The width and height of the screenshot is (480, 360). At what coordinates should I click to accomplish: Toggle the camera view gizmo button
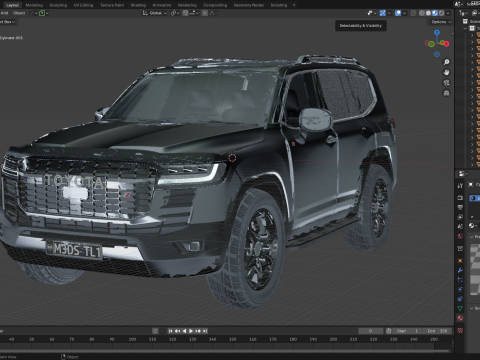pyautogui.click(x=446, y=83)
